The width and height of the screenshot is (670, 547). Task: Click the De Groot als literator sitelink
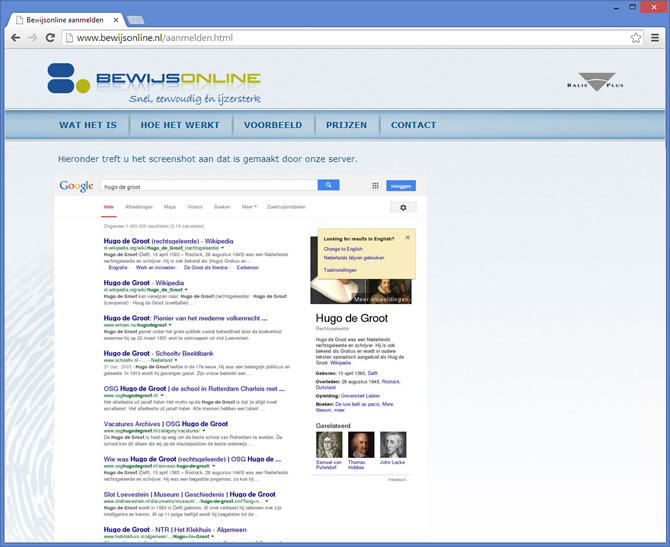(206, 268)
